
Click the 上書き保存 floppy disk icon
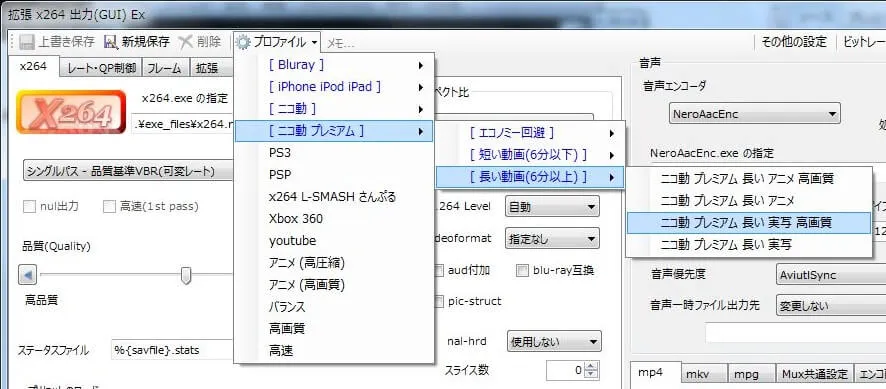[x=27, y=42]
